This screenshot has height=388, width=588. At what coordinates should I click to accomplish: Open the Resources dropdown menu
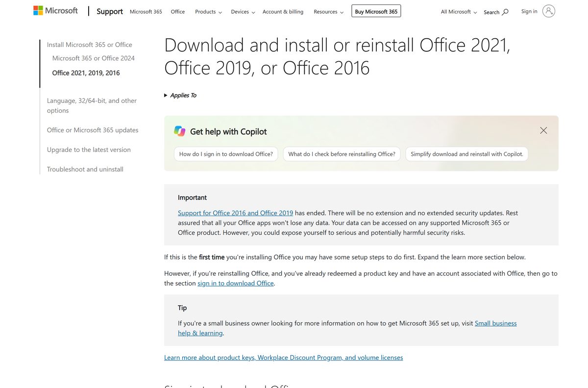point(328,12)
